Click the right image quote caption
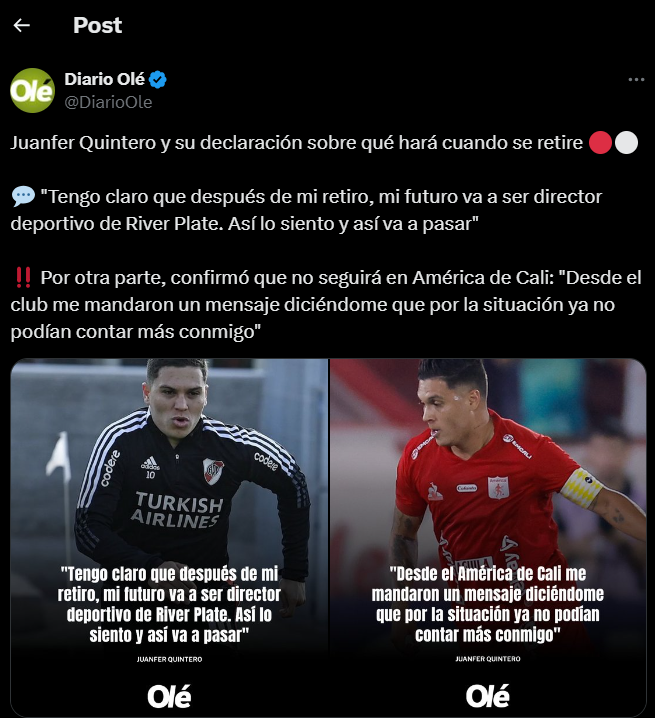The width and height of the screenshot is (655, 718). 488,604
